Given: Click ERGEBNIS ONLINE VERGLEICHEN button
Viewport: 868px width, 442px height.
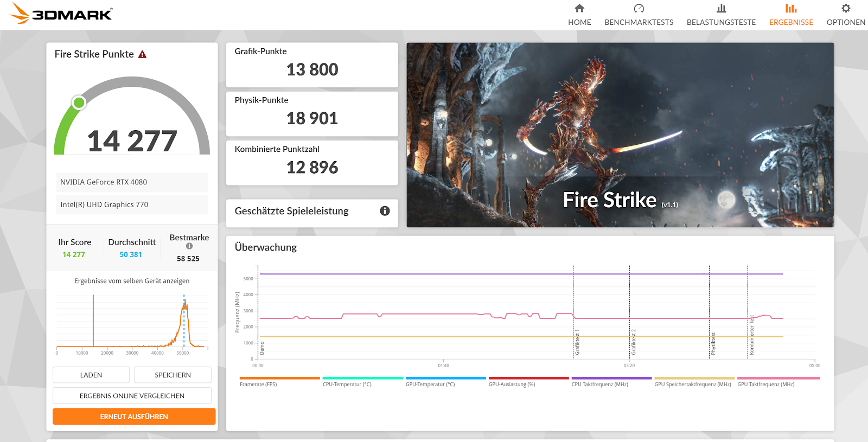Looking at the screenshot, I should 132,395.
